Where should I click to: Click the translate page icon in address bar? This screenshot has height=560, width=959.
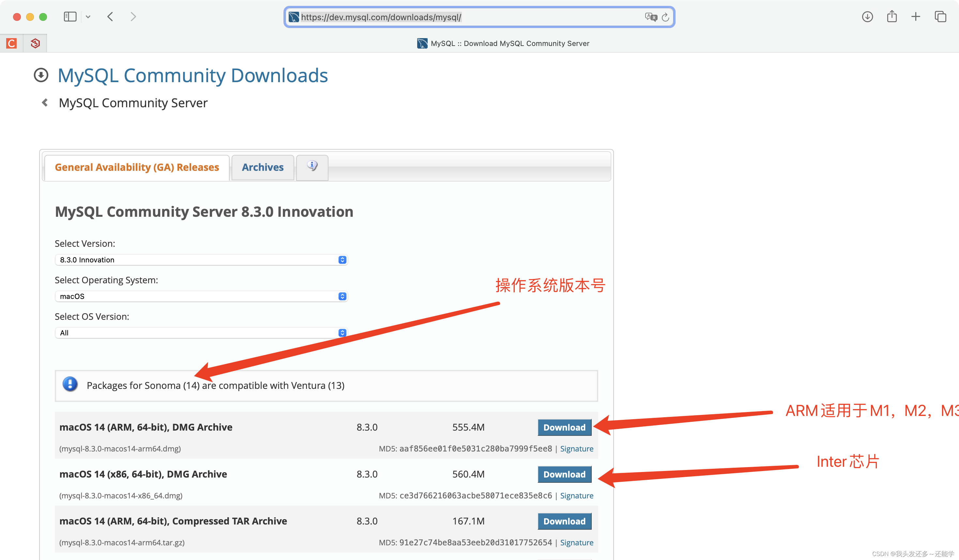(x=651, y=17)
